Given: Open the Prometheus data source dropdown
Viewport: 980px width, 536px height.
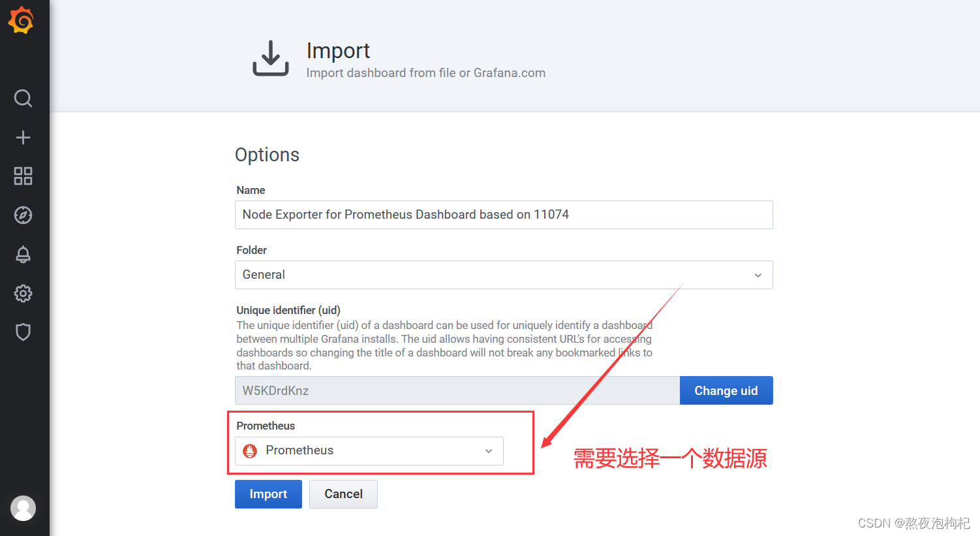Looking at the screenshot, I should [369, 451].
